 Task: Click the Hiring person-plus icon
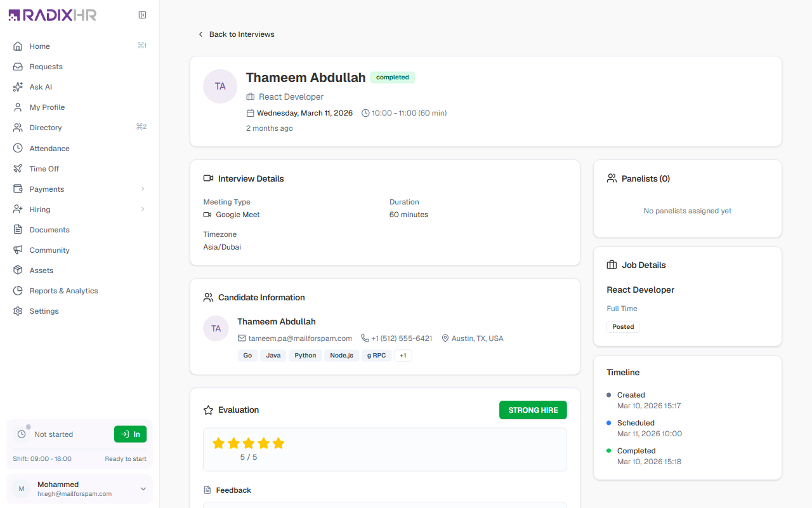tap(18, 210)
